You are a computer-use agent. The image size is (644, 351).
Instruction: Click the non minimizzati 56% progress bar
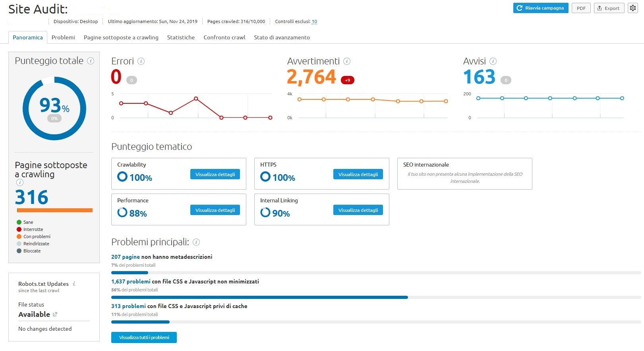pyautogui.click(x=376, y=297)
